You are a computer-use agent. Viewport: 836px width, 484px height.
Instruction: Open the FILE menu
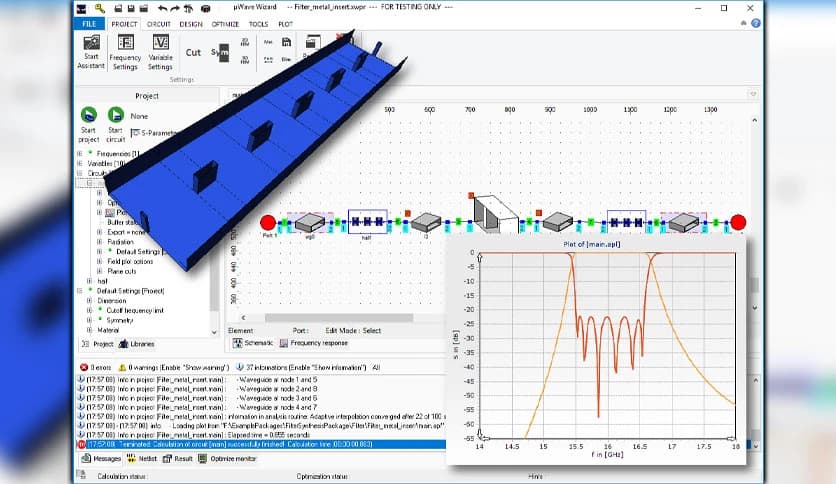[89, 24]
